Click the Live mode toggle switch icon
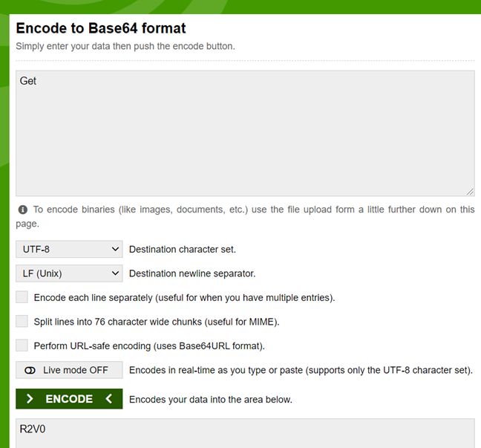The height and width of the screenshot is (448, 481). tap(30, 371)
